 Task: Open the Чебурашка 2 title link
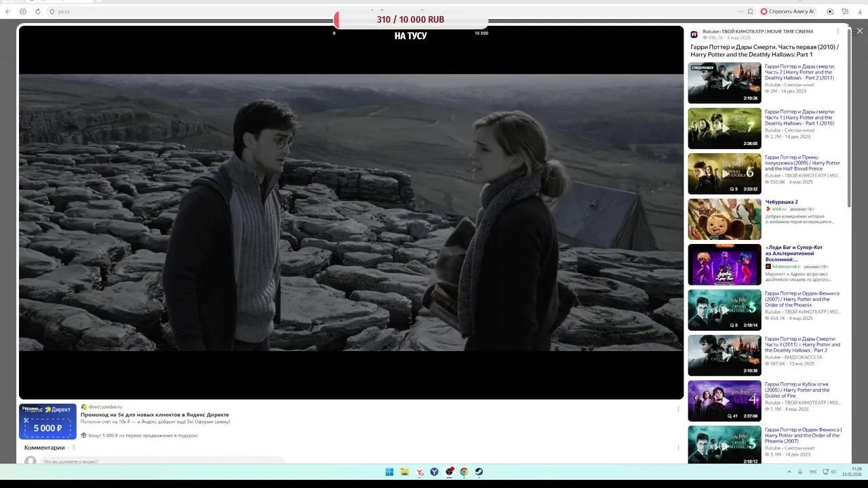781,202
